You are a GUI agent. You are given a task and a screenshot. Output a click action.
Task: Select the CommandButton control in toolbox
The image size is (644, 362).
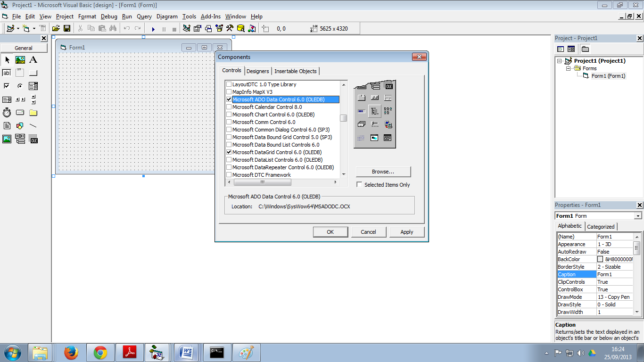[33, 73]
